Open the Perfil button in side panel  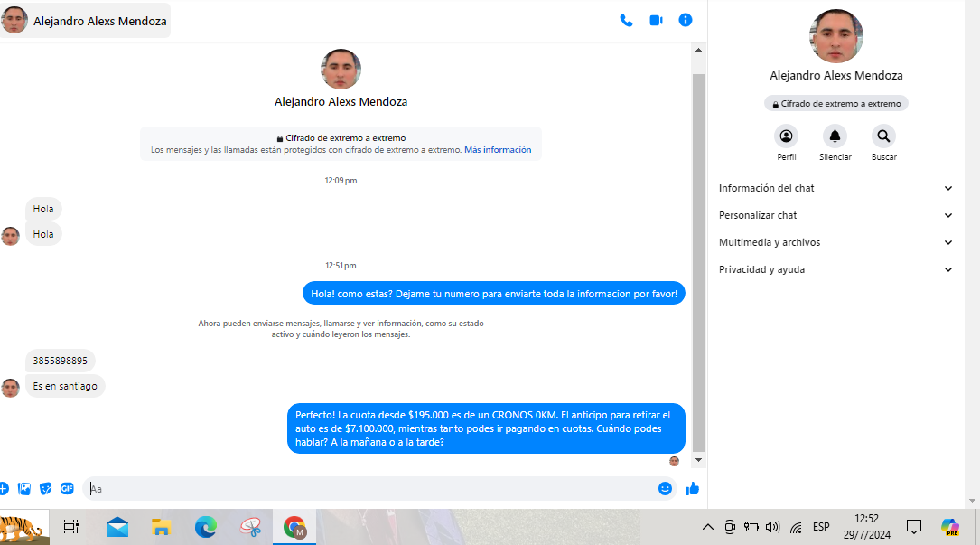[x=787, y=136]
